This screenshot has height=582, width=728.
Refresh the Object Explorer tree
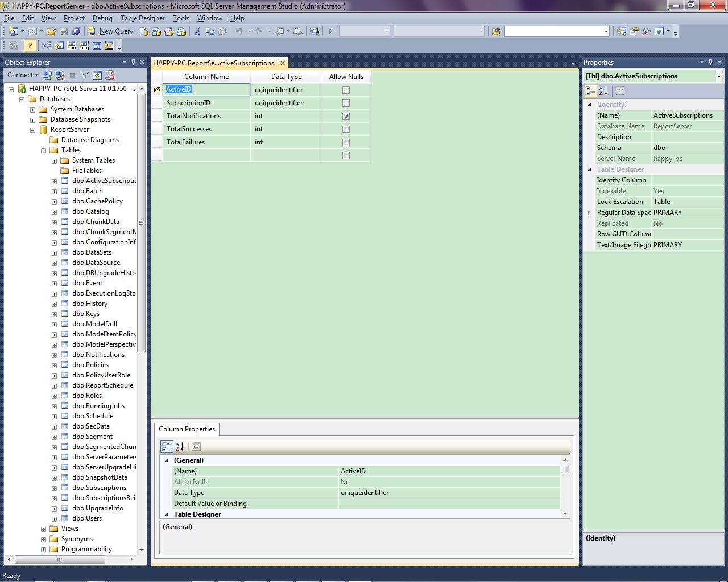click(x=97, y=75)
